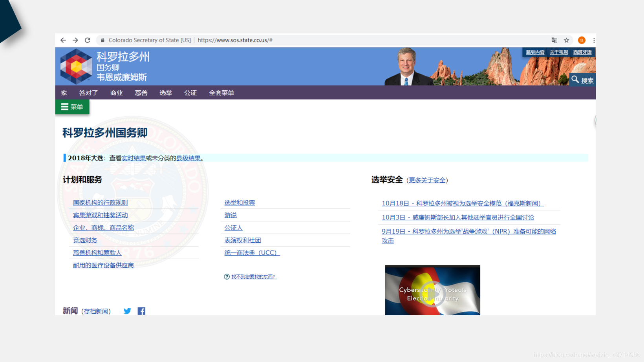The image size is (644, 362).
Task: Open the 更多关于安全 link
Action: (x=427, y=180)
